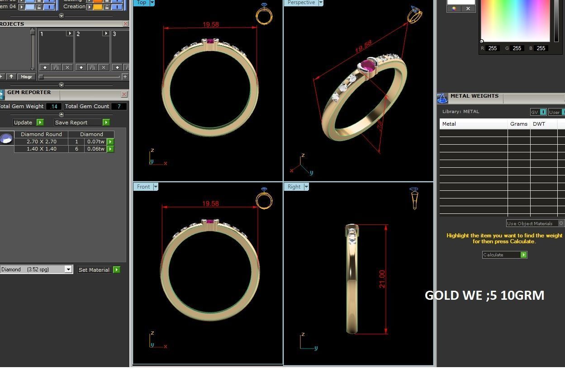Click the Calculate button label

click(x=493, y=255)
